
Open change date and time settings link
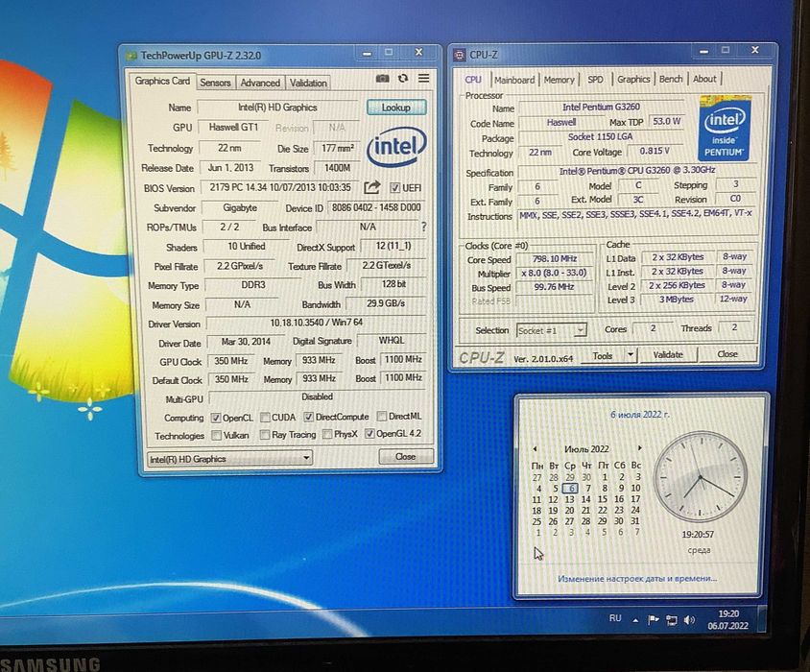(x=637, y=579)
